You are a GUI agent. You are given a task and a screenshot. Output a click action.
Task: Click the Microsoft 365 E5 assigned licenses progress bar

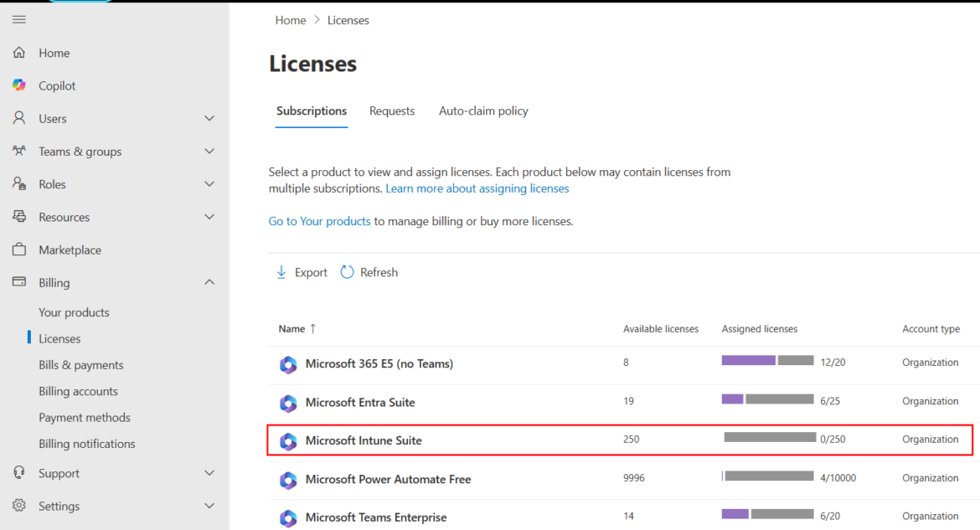pos(766,360)
